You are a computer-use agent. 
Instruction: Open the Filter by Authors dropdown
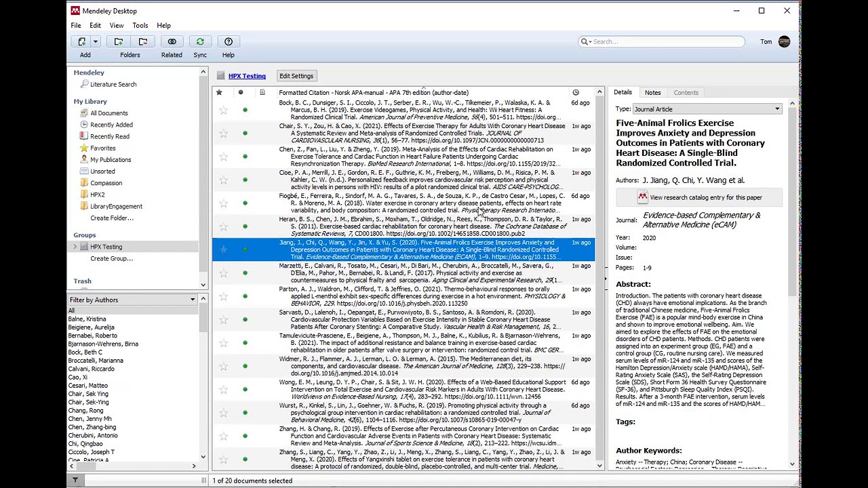tap(132, 300)
